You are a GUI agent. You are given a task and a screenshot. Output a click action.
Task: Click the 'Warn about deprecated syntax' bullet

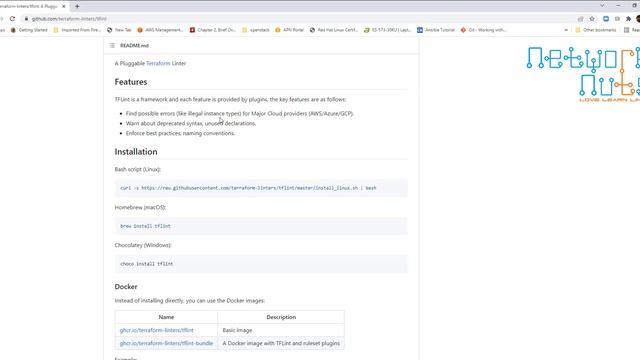point(191,123)
